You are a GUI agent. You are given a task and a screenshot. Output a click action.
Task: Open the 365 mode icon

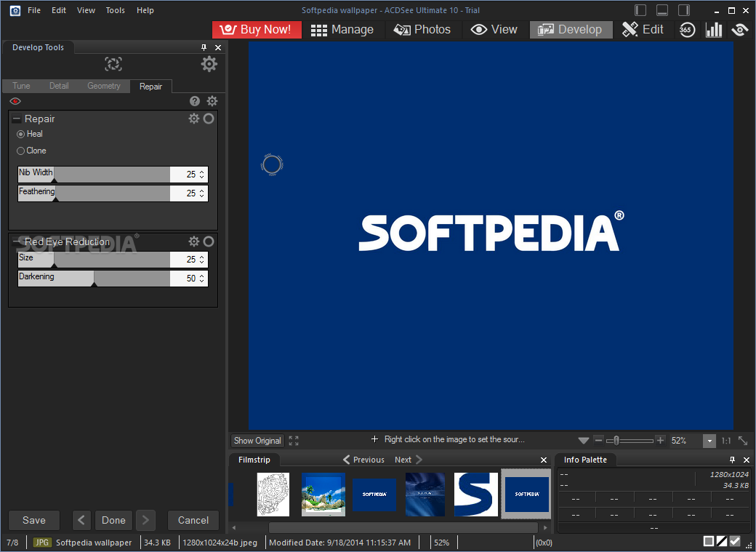click(x=687, y=29)
